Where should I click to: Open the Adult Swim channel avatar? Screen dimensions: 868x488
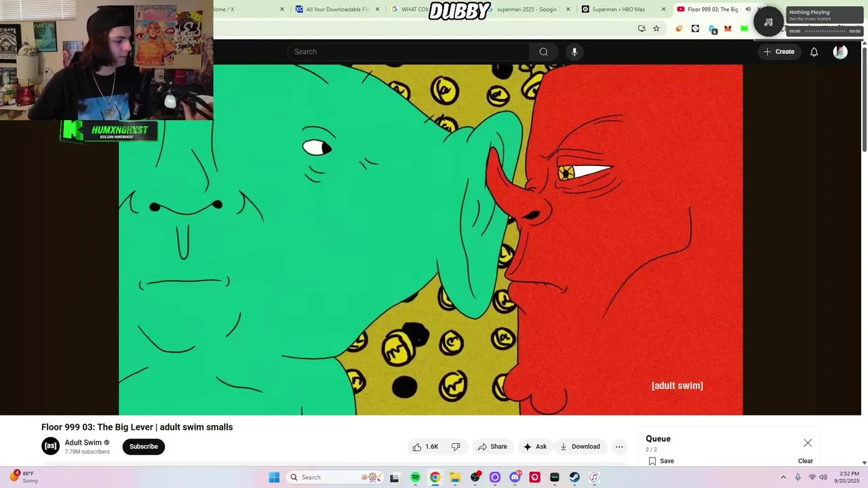[50, 446]
